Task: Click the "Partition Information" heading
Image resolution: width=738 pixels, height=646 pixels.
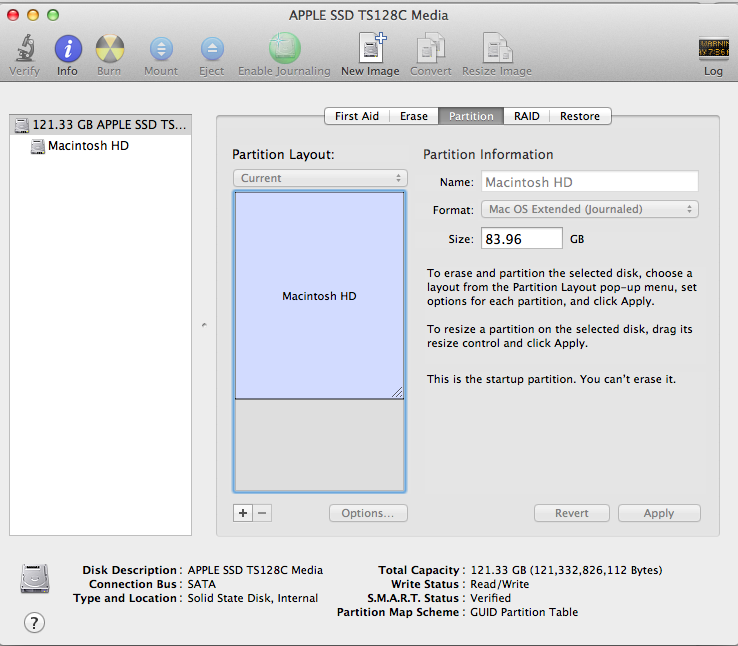Action: point(488,154)
